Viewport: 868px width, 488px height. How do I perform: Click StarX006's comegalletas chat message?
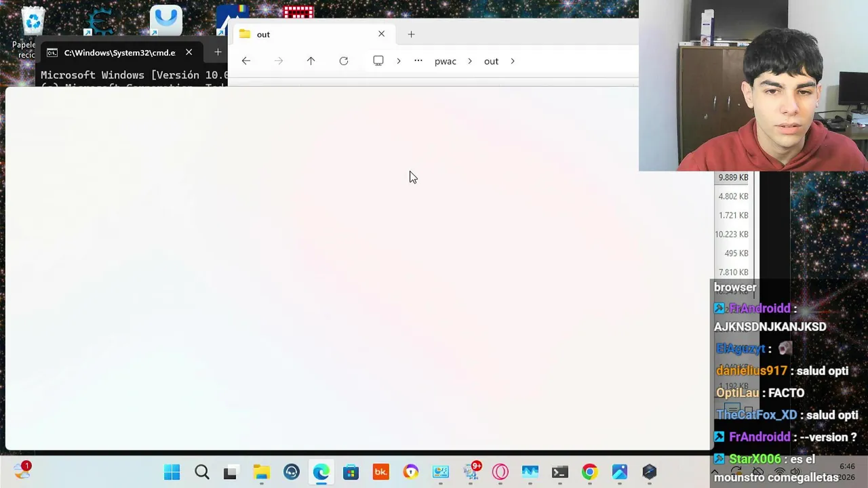pyautogui.click(x=777, y=468)
